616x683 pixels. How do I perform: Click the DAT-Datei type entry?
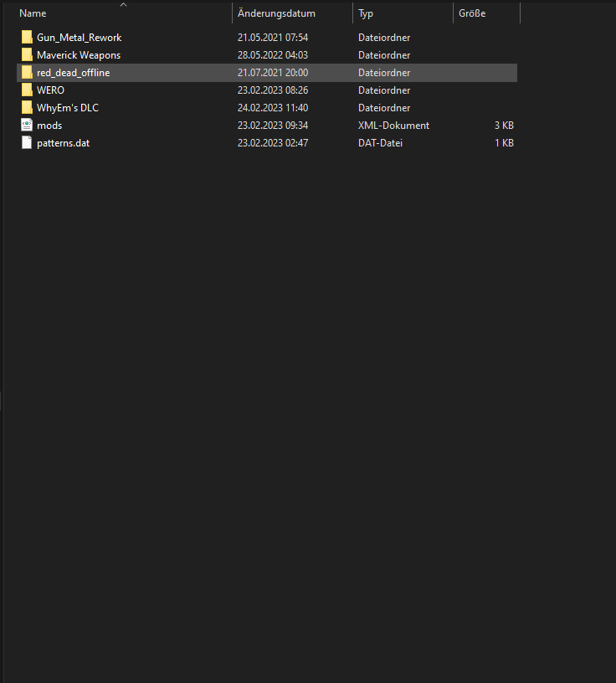(x=381, y=143)
